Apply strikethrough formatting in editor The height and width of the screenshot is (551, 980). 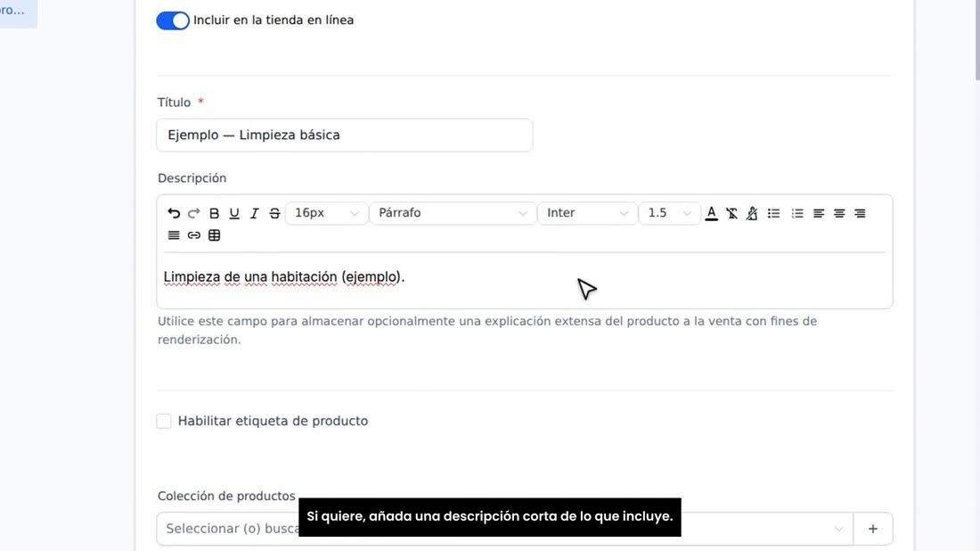click(x=274, y=213)
